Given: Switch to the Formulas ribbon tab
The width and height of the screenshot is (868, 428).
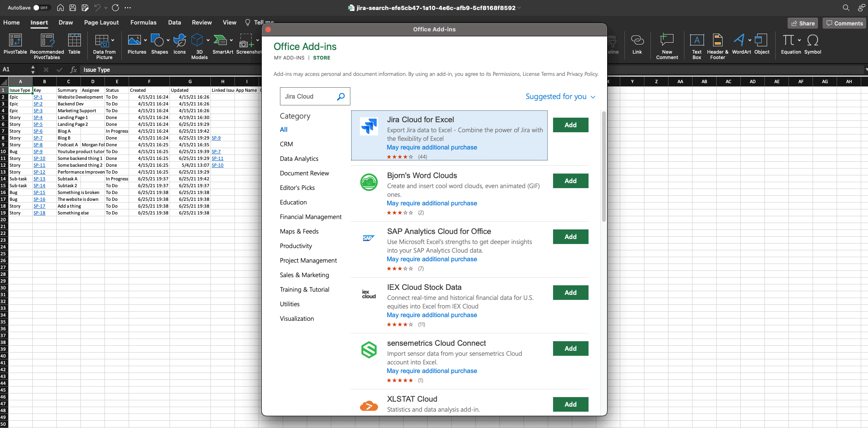Looking at the screenshot, I should pos(143,22).
